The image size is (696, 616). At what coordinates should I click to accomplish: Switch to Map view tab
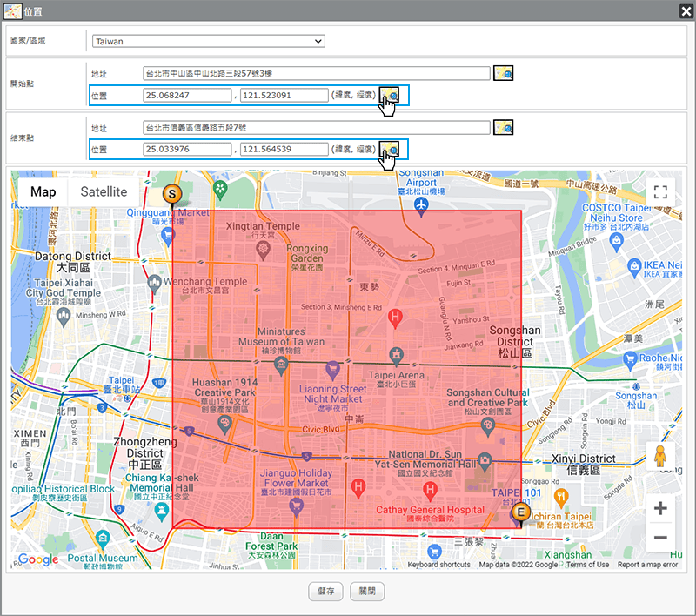point(43,192)
